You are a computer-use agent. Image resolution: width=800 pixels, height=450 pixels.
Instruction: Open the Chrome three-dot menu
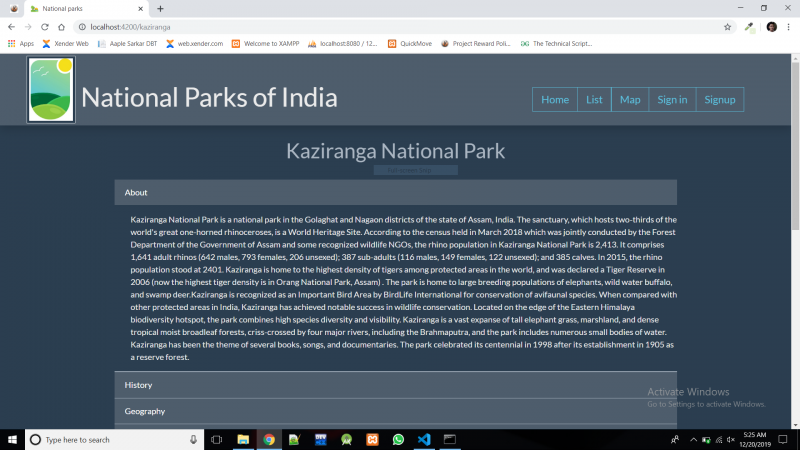pyautogui.click(x=788, y=27)
